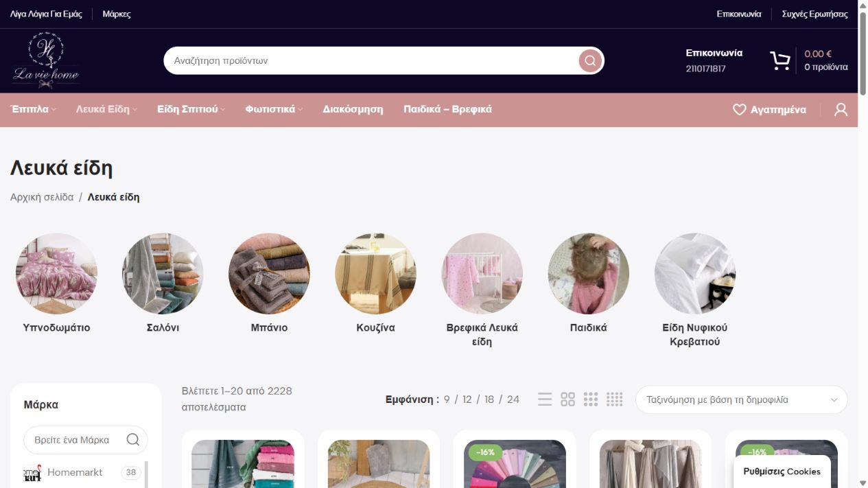Screen dimensions: 868x488
Task: Switch to three-column grid view
Action: pos(591,399)
